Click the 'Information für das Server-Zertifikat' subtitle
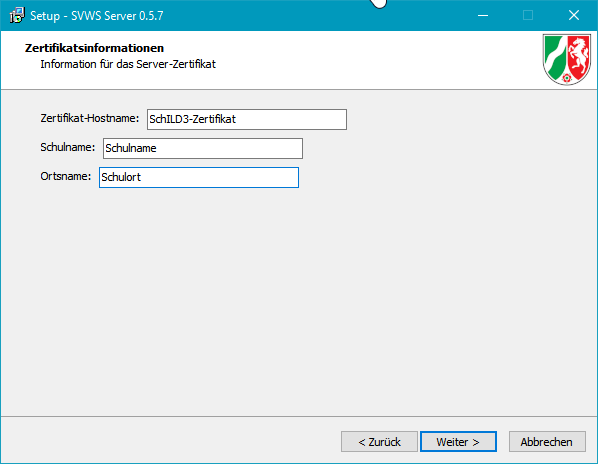The width and height of the screenshot is (598, 464). tap(128, 64)
